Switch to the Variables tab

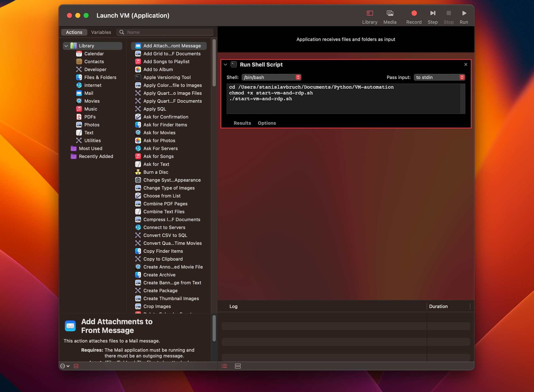coord(101,32)
